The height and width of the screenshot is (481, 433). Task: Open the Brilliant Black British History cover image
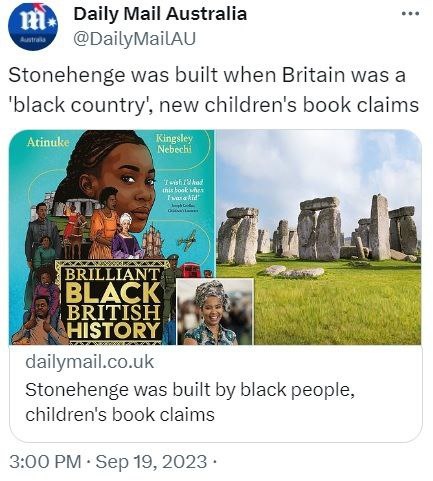point(112,237)
